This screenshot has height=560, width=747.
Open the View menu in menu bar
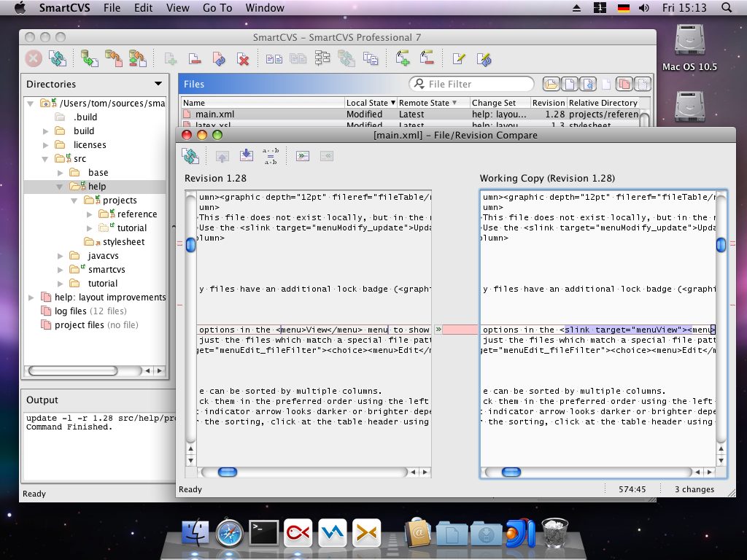click(177, 8)
